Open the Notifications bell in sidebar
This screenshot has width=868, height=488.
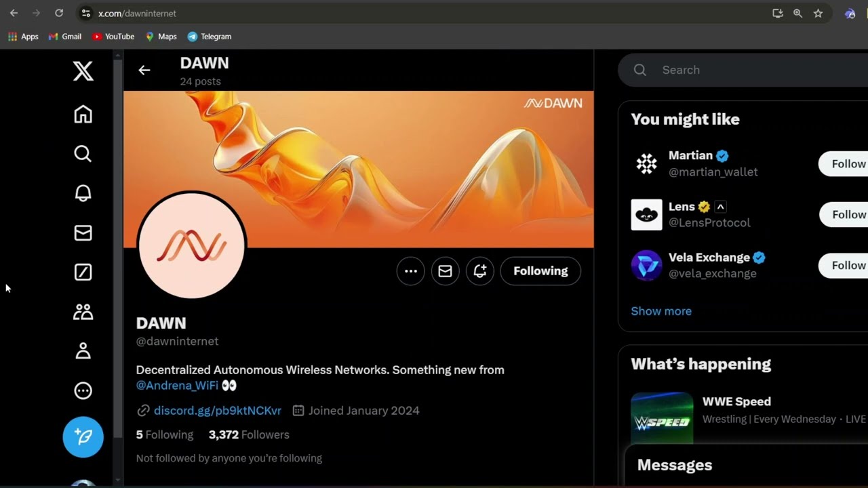coord(83,193)
